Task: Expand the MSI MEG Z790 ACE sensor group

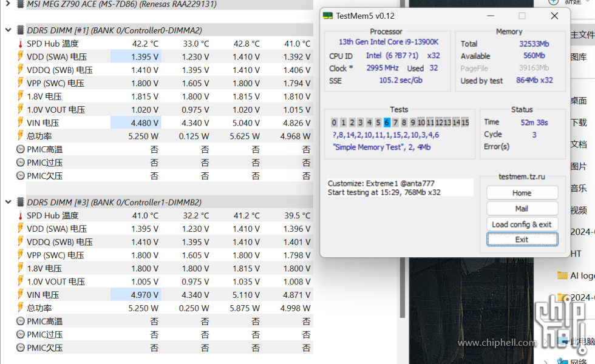Action: coord(7,4)
